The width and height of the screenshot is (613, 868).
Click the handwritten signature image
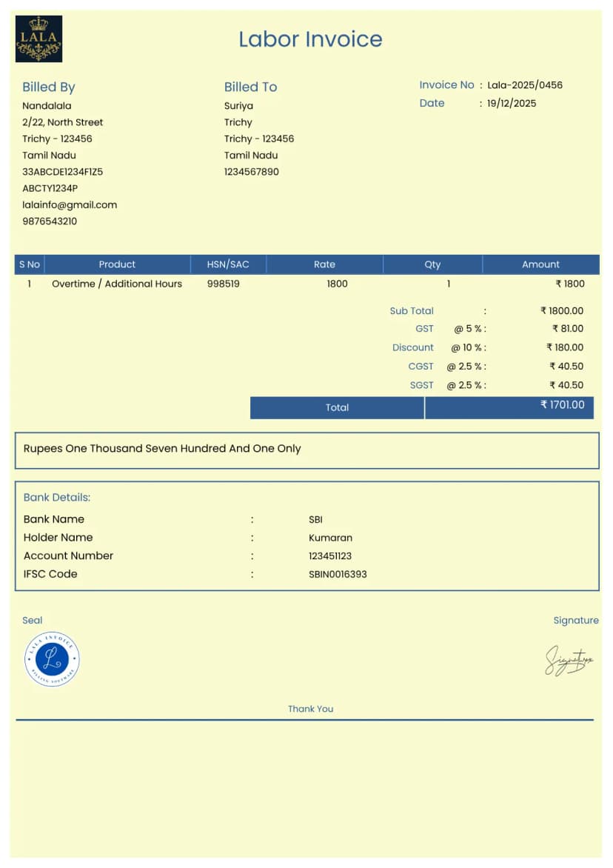[x=569, y=661]
